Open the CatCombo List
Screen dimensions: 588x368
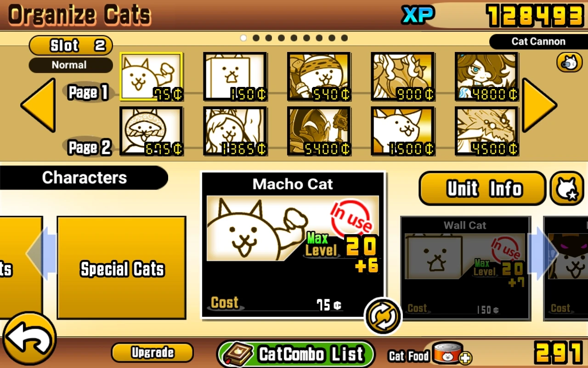point(296,354)
